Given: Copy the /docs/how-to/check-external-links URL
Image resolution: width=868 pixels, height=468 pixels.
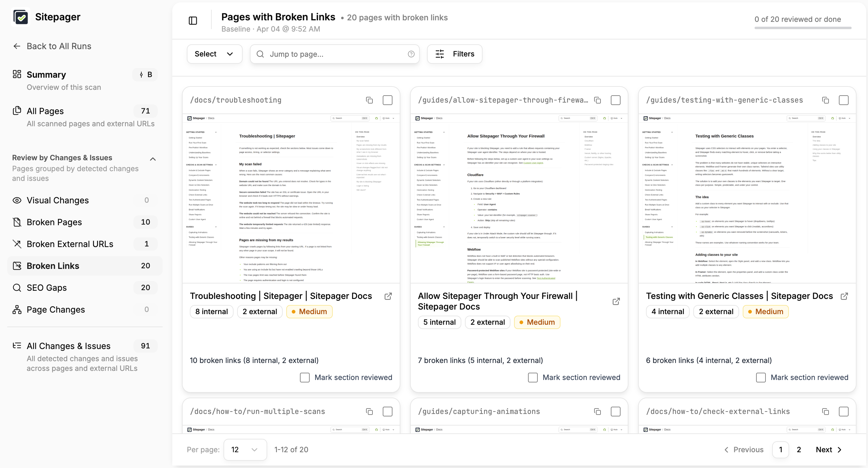Looking at the screenshot, I should click(825, 411).
